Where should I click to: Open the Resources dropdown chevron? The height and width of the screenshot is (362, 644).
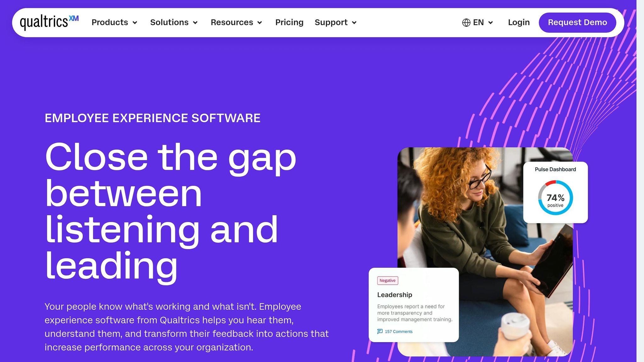click(260, 23)
